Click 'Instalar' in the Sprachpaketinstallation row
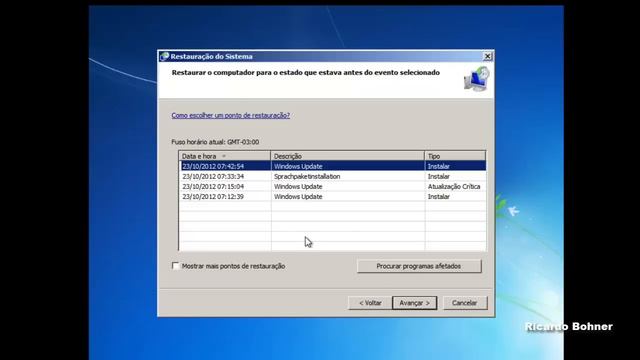Screen dimensions: 640x360 tap(439, 176)
